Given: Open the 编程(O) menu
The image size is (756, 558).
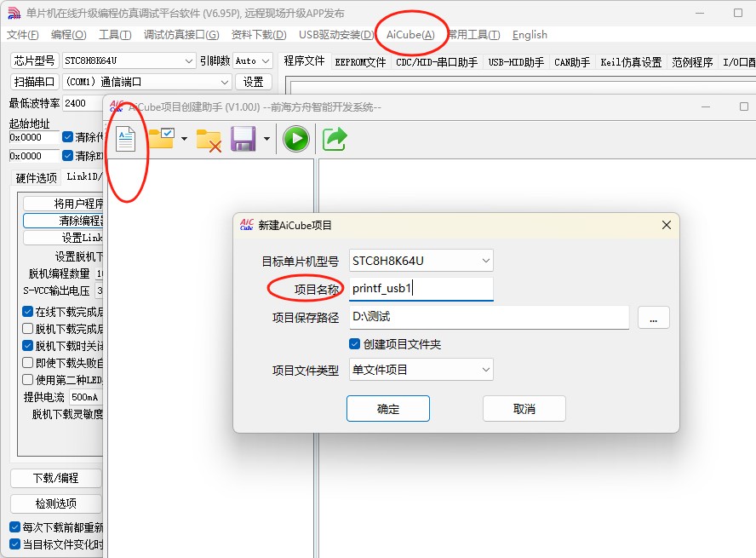Looking at the screenshot, I should 68,35.
